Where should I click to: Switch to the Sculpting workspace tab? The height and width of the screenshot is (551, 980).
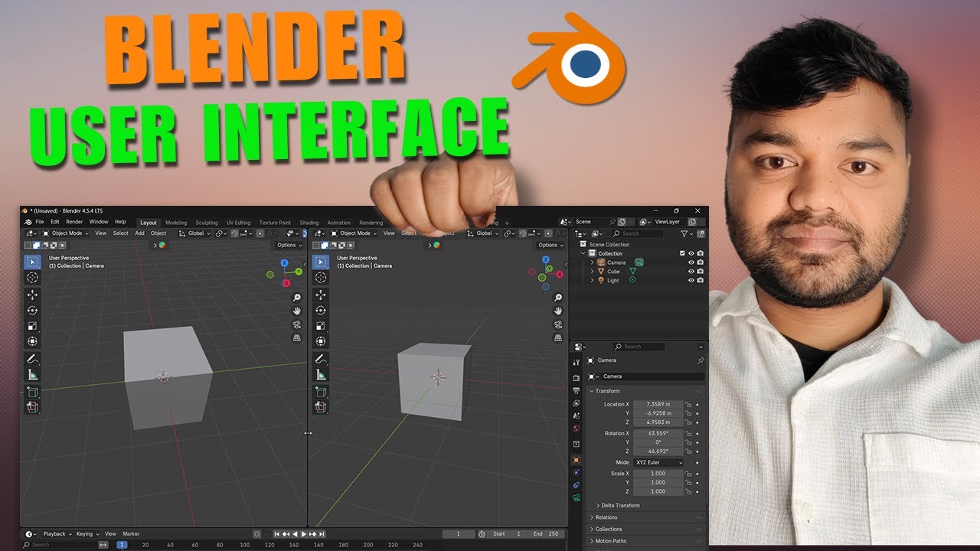(207, 223)
